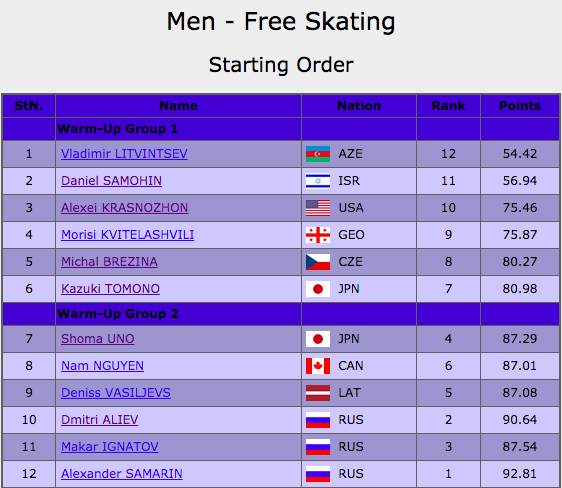Open Makar IGNATOV profile link
This screenshot has height=488, width=562.
pyautogui.click(x=110, y=447)
